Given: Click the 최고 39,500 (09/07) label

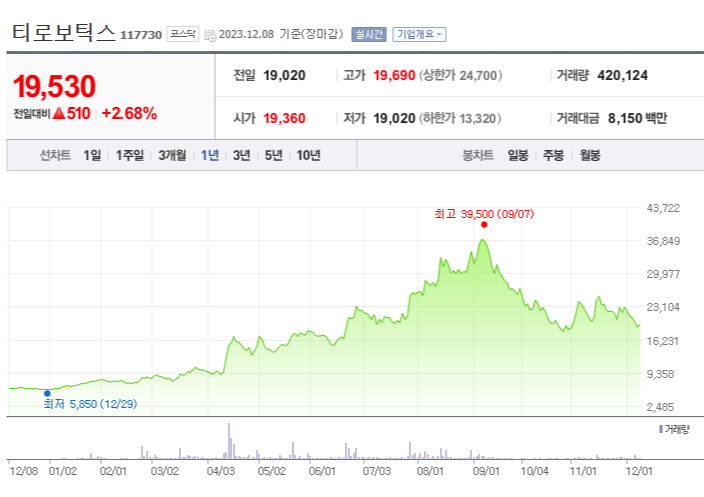Looking at the screenshot, I should click(484, 214).
